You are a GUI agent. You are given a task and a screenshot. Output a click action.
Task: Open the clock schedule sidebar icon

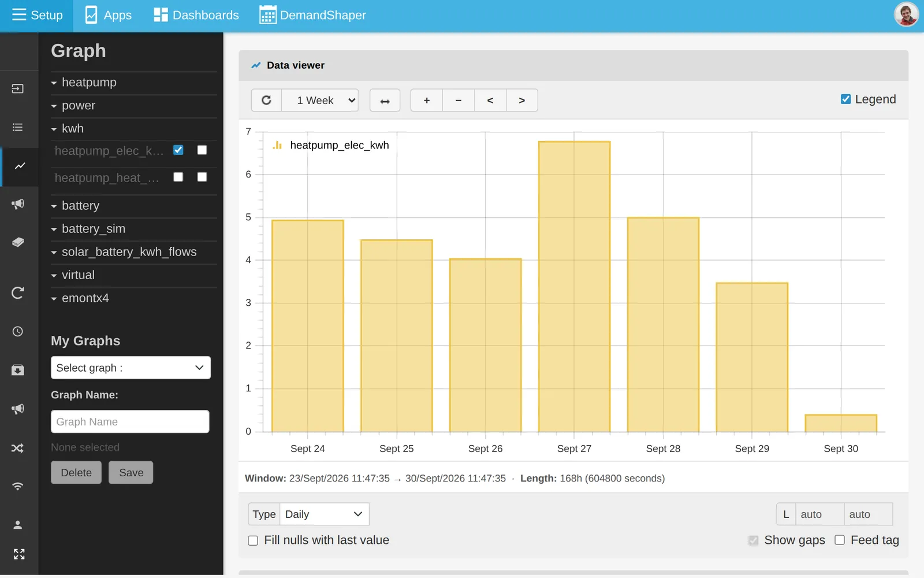click(x=18, y=331)
